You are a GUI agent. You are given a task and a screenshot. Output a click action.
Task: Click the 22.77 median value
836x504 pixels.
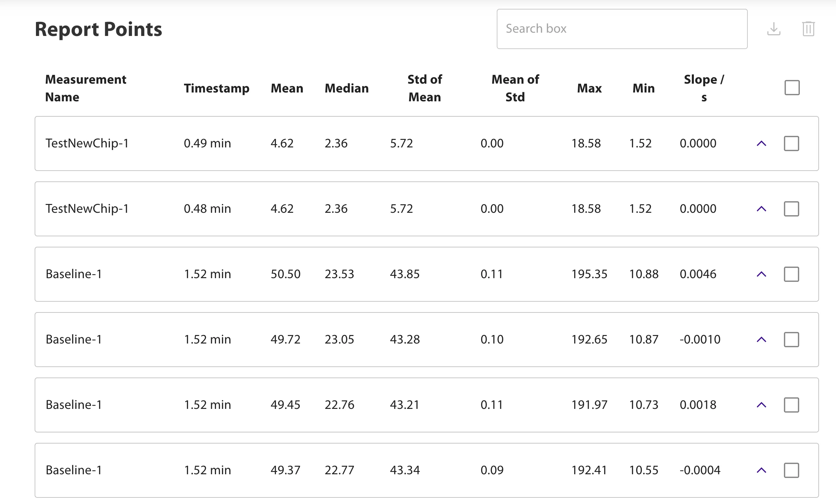coord(339,470)
